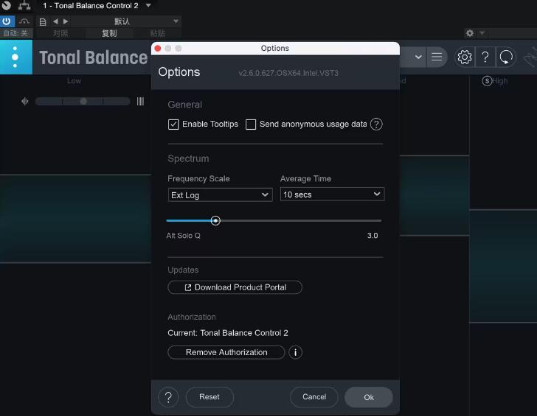Toggle the plugin power bypass button
The image size is (537, 416).
tap(7, 22)
